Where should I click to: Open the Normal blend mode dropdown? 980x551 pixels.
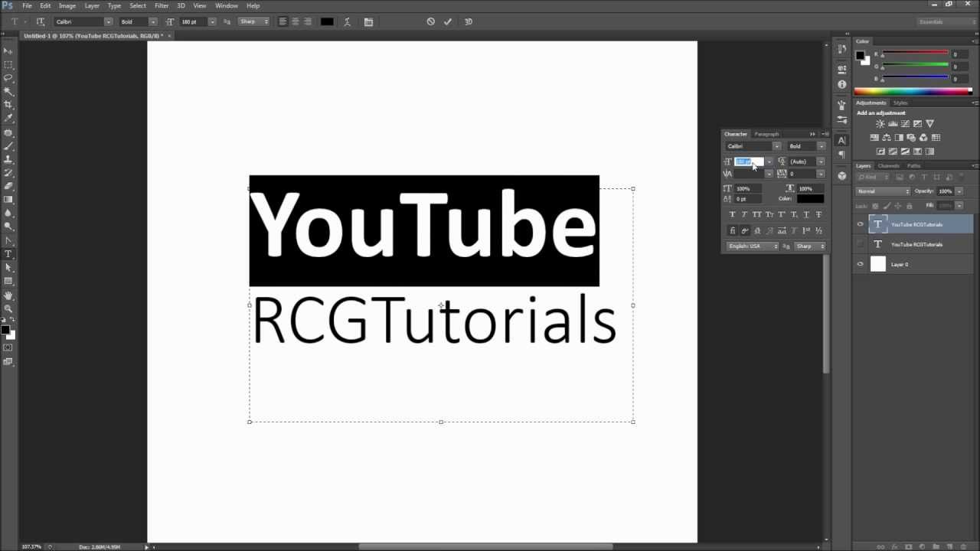(x=883, y=191)
